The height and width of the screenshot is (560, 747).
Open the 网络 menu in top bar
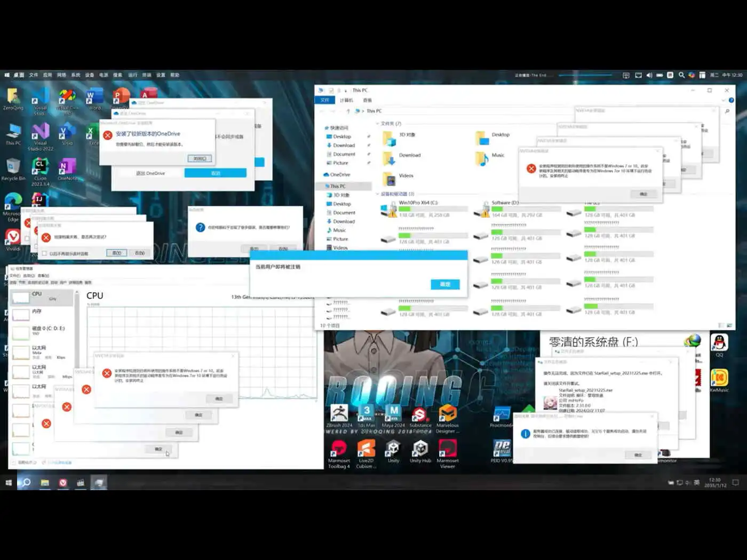click(62, 75)
